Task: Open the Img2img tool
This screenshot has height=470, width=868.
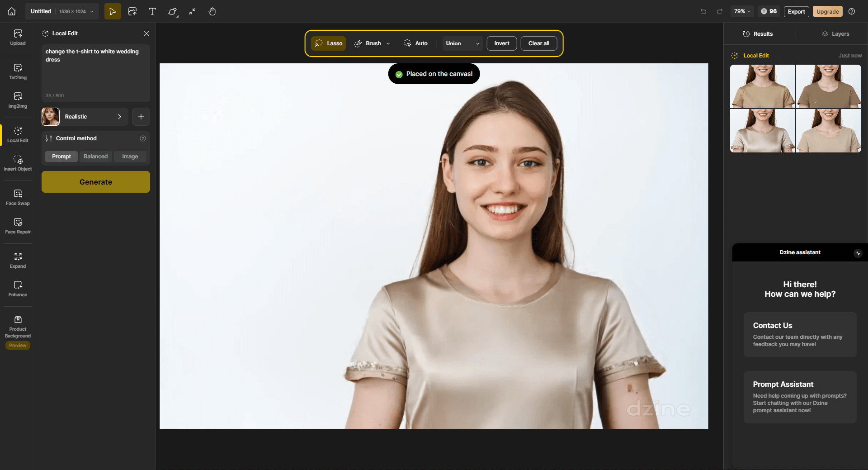Action: pyautogui.click(x=18, y=100)
